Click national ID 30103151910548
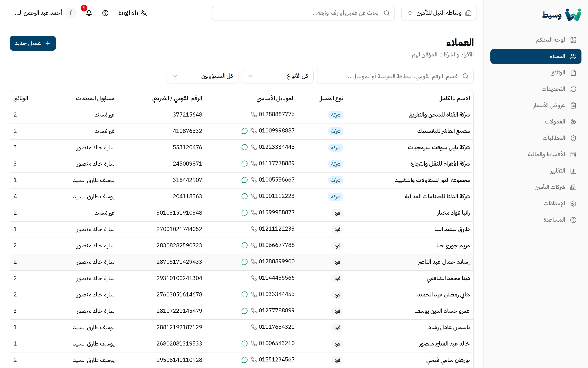The image size is (588, 368). tap(179, 213)
